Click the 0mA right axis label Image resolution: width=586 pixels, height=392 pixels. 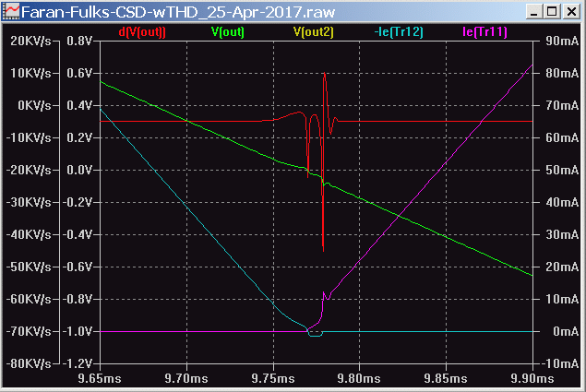(x=566, y=331)
